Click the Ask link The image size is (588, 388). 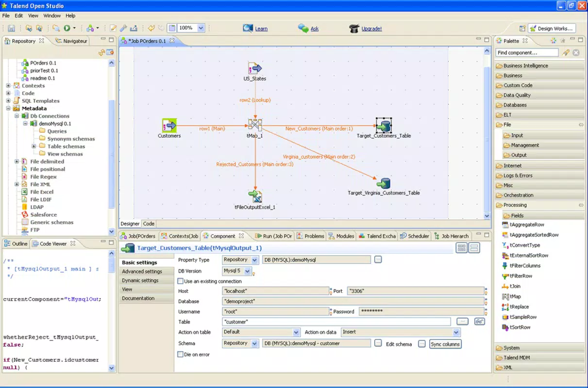point(315,29)
